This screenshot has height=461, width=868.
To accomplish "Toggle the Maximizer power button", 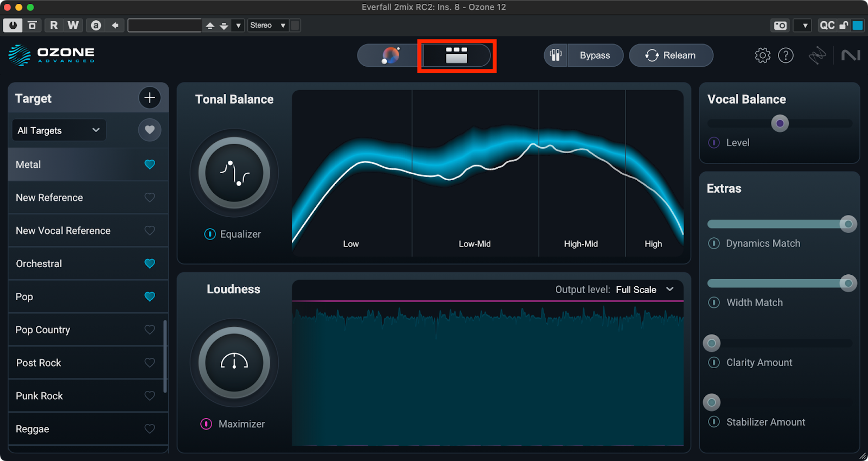I will tap(207, 424).
